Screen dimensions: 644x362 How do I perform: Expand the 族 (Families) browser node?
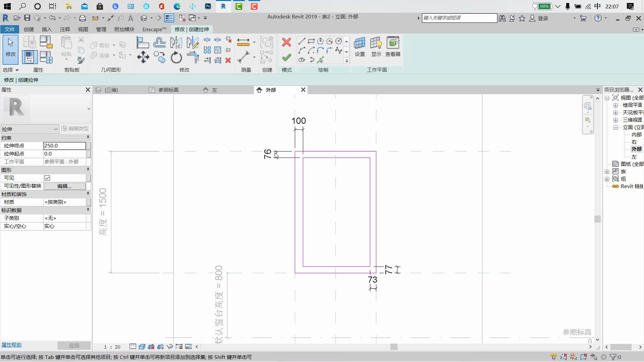pos(607,172)
